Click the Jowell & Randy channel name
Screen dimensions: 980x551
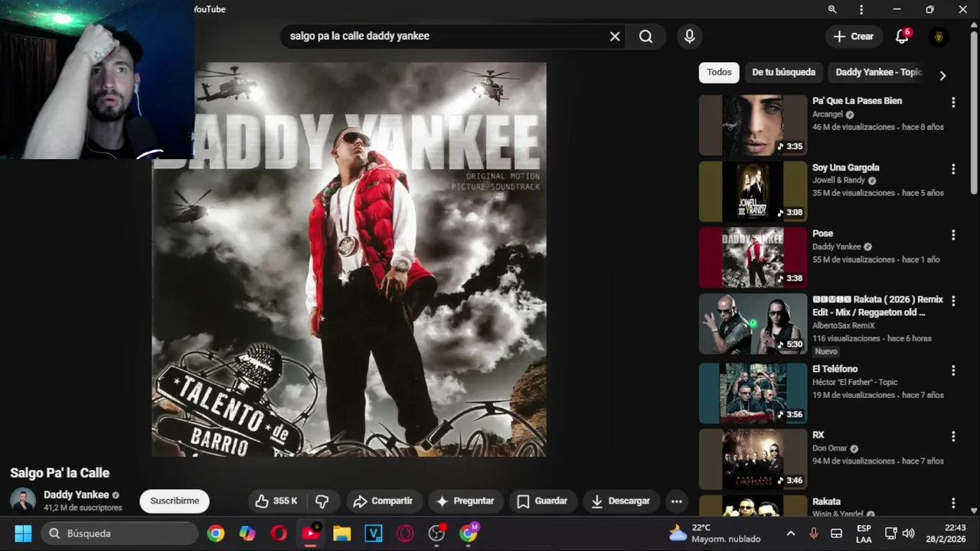pos(838,181)
